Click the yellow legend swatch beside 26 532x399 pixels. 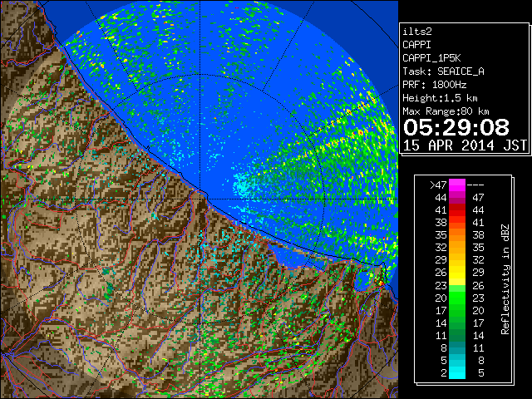tap(457, 273)
